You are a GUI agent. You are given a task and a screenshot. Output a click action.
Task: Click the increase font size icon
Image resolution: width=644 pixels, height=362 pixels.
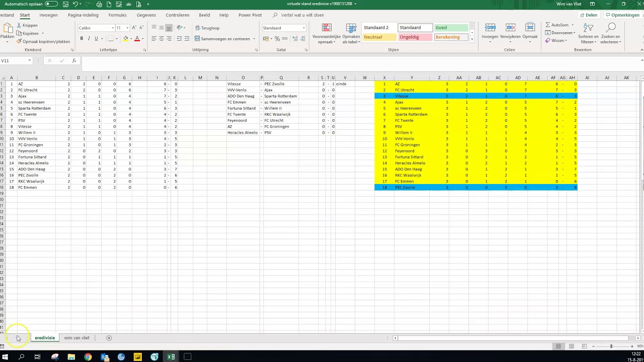[x=134, y=28]
